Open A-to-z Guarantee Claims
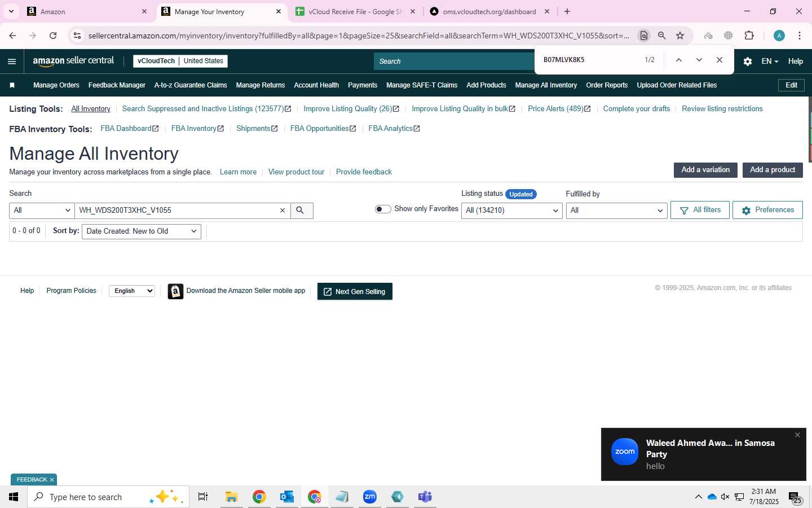This screenshot has width=812, height=508. tap(191, 85)
